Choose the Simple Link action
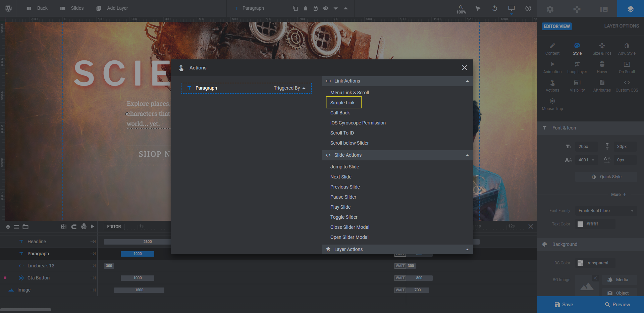The width and height of the screenshot is (644, 313). pyautogui.click(x=342, y=103)
